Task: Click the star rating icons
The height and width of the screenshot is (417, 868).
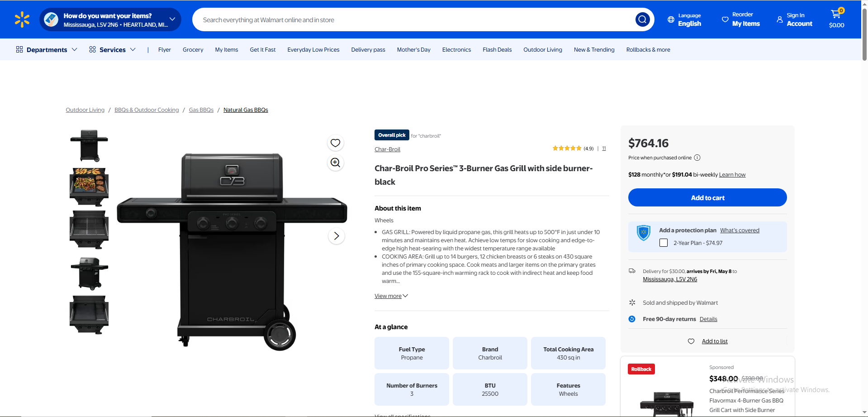Action: (567, 148)
